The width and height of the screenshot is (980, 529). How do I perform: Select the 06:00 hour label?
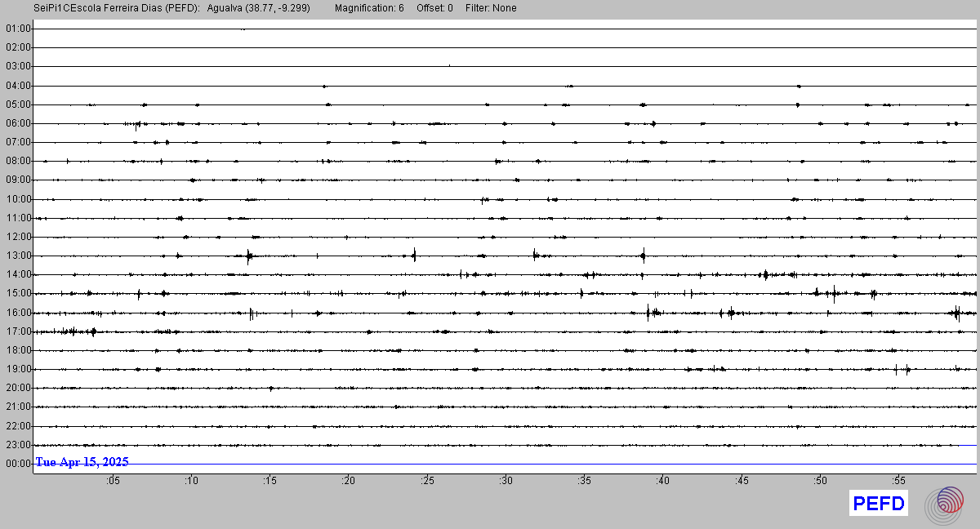click(18, 123)
